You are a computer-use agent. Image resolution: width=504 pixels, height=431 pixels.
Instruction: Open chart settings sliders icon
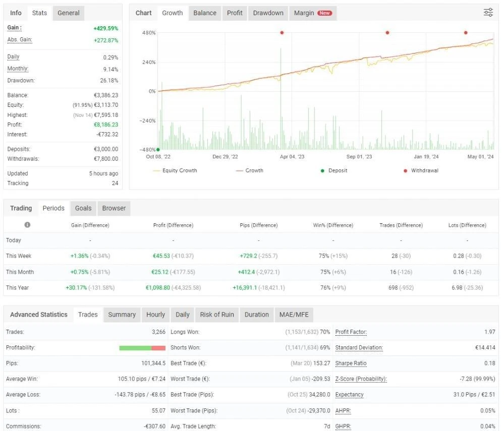coord(488,13)
